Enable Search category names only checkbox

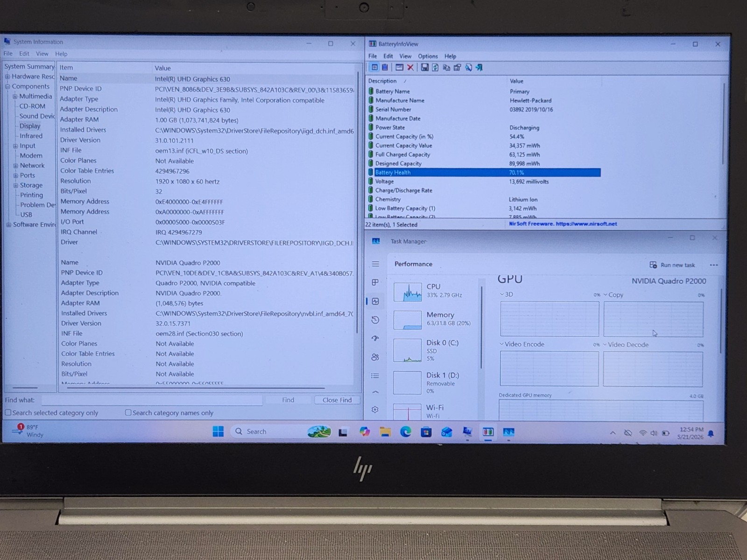click(x=128, y=413)
